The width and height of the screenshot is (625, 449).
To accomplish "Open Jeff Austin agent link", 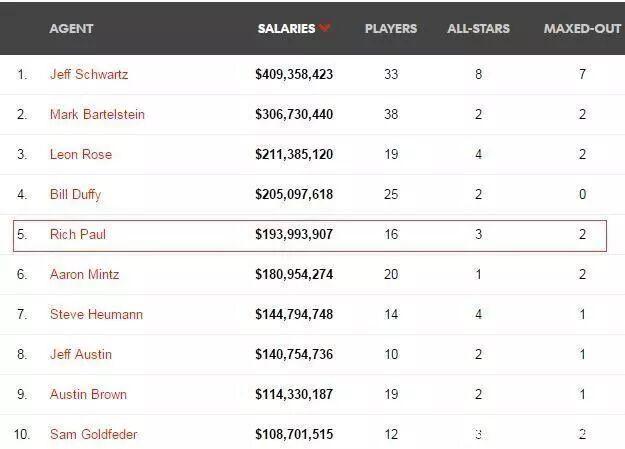I will point(81,354).
